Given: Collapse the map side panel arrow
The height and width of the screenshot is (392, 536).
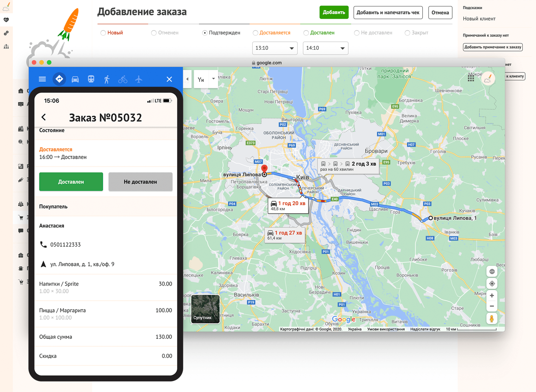Looking at the screenshot, I should click(187, 79).
